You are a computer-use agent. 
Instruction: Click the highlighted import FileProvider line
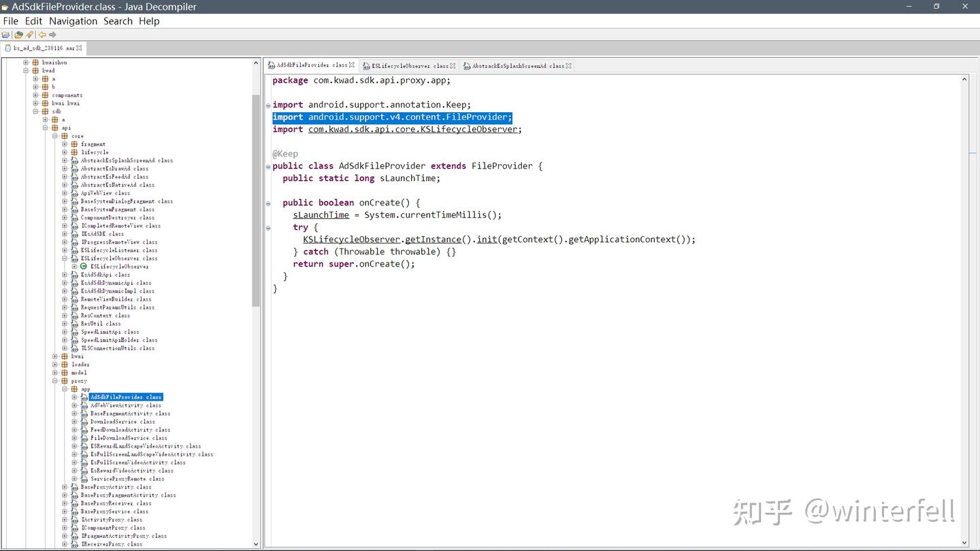(x=392, y=117)
